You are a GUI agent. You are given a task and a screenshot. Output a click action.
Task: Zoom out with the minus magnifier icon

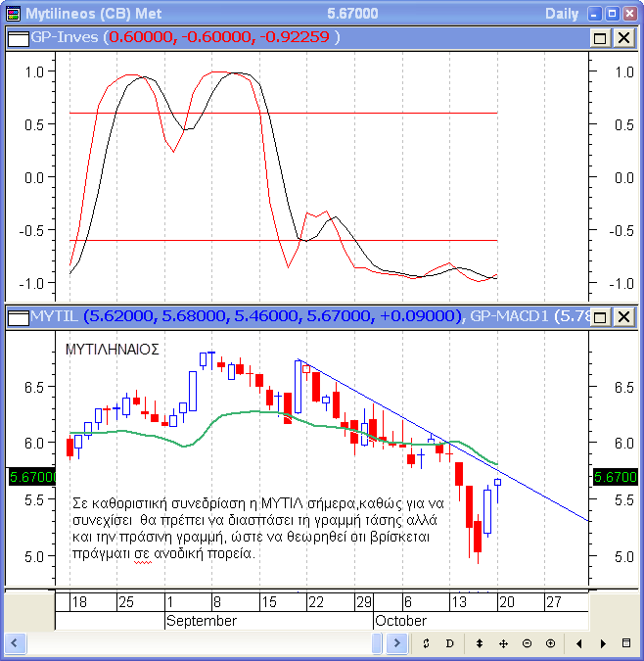[x=527, y=643]
